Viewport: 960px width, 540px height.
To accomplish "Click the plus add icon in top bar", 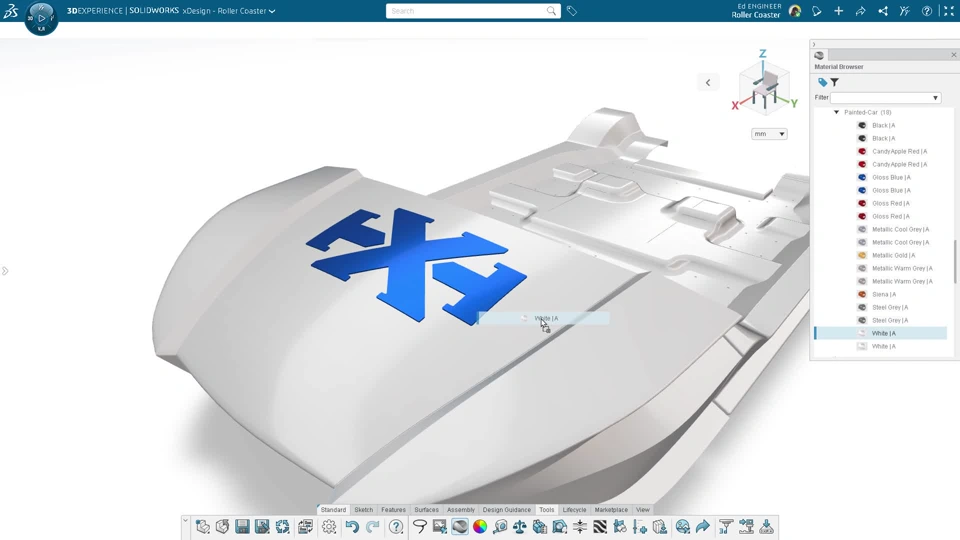I will click(x=838, y=11).
